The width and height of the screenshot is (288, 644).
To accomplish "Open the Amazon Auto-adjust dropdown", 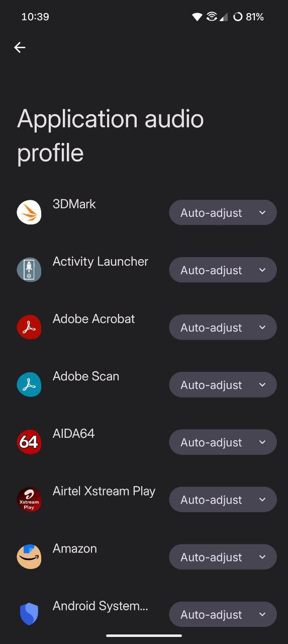I will click(223, 557).
